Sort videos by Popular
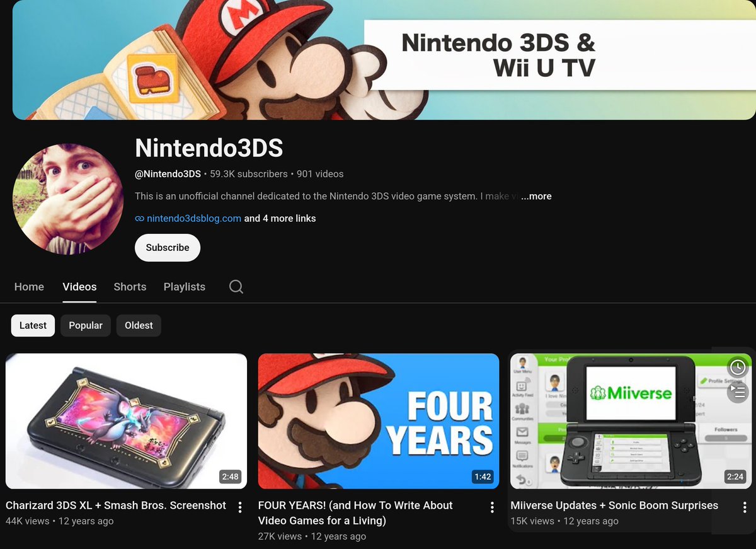Image resolution: width=756 pixels, height=549 pixels. pos(86,325)
